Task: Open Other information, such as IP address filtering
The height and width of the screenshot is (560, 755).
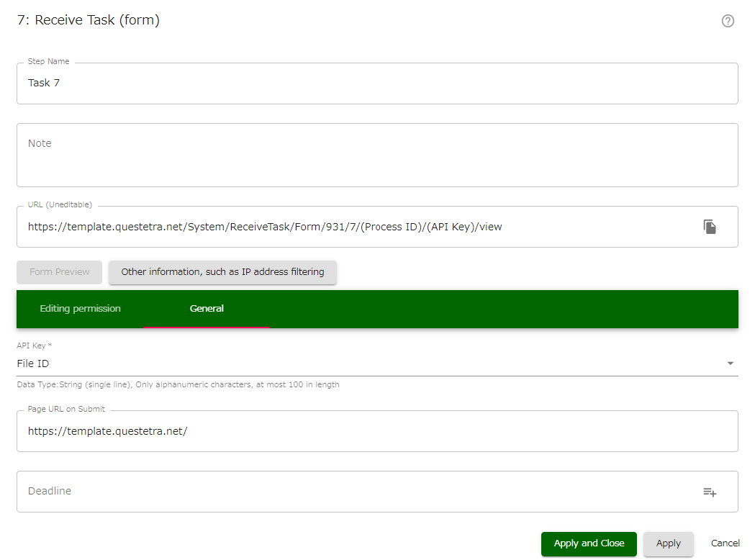Action: pos(222,272)
